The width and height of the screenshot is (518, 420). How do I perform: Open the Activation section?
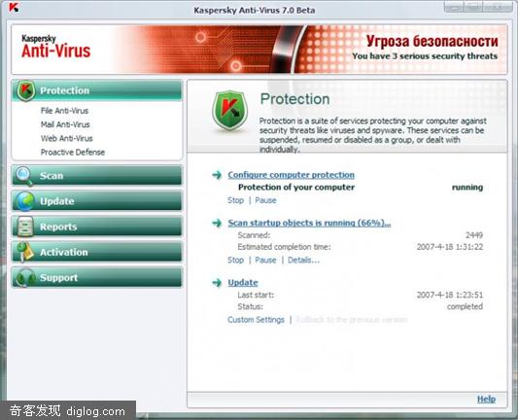[x=96, y=252]
